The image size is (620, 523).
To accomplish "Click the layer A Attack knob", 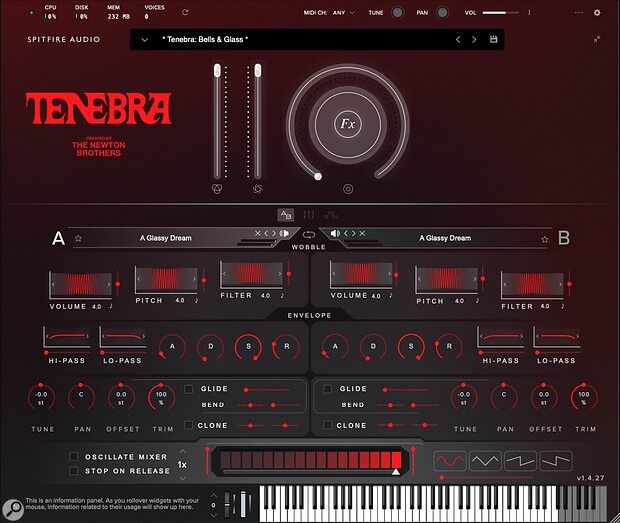I will click(x=172, y=347).
